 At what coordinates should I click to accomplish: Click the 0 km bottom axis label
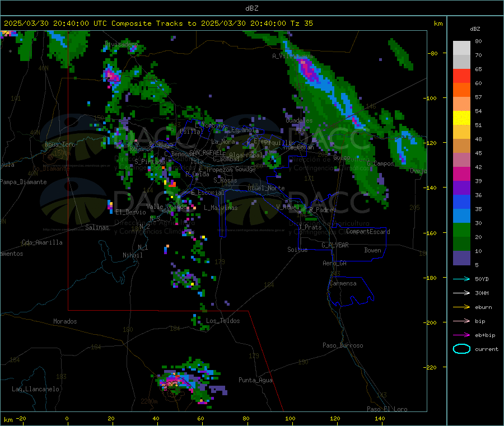pyautogui.click(x=67, y=418)
